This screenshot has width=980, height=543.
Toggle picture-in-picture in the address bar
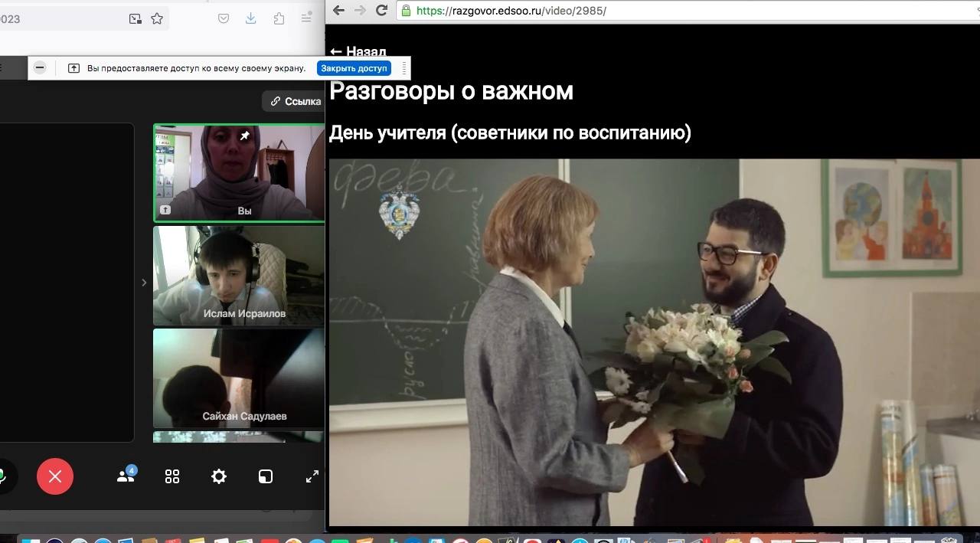(x=136, y=19)
